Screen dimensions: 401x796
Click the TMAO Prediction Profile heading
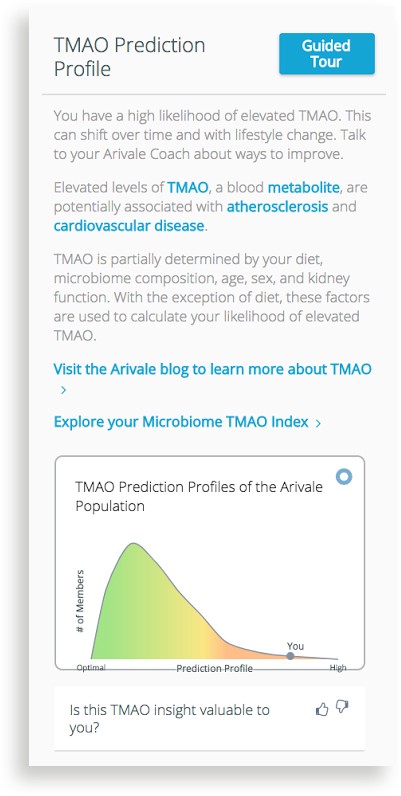(129, 56)
